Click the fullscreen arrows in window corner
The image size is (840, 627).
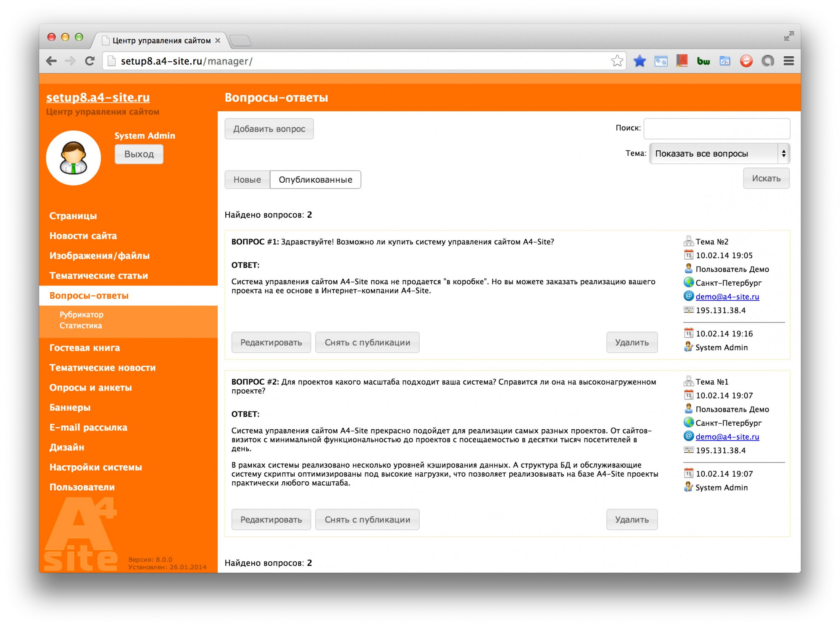[788, 36]
